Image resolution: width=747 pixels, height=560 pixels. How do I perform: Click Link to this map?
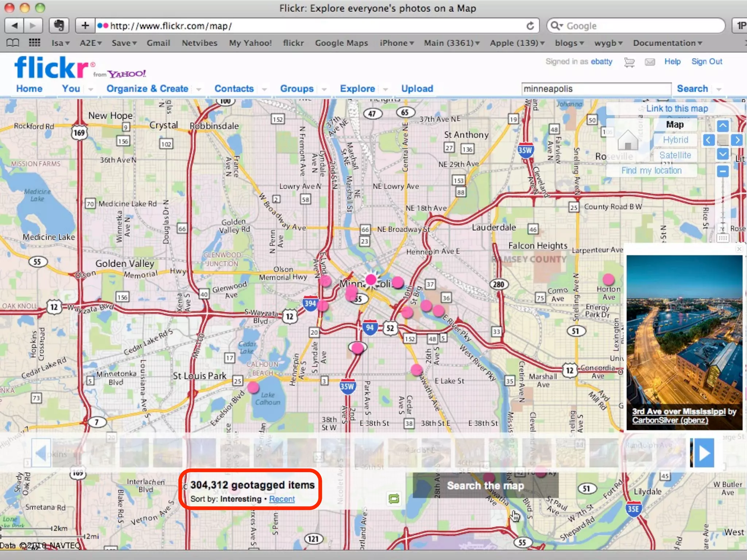677,109
